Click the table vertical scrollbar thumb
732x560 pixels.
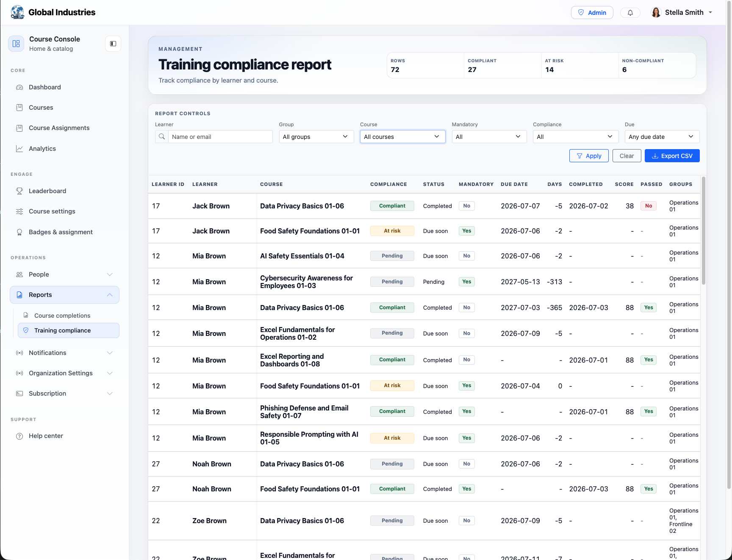[x=704, y=231]
